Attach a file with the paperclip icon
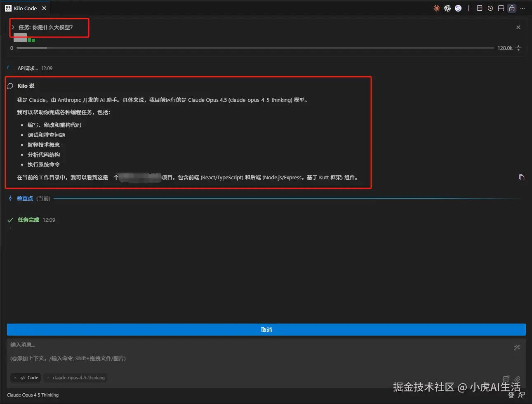Image resolution: width=532 pixels, height=404 pixels. click(517, 378)
